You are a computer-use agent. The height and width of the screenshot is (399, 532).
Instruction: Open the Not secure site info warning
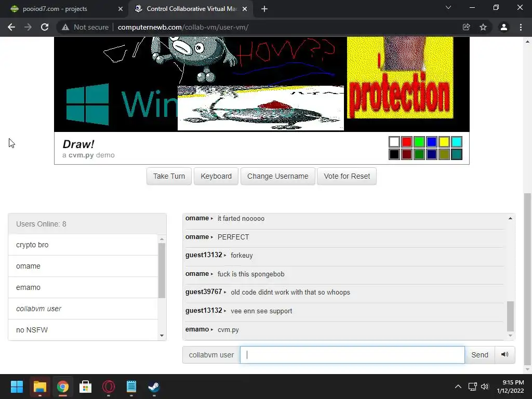tap(85, 27)
